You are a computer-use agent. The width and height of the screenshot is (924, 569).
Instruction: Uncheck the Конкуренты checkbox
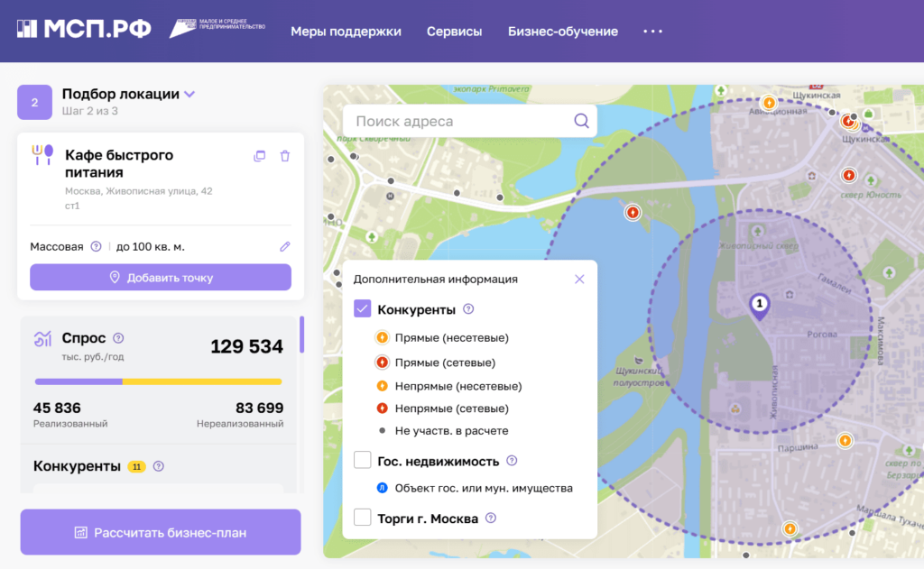(363, 309)
